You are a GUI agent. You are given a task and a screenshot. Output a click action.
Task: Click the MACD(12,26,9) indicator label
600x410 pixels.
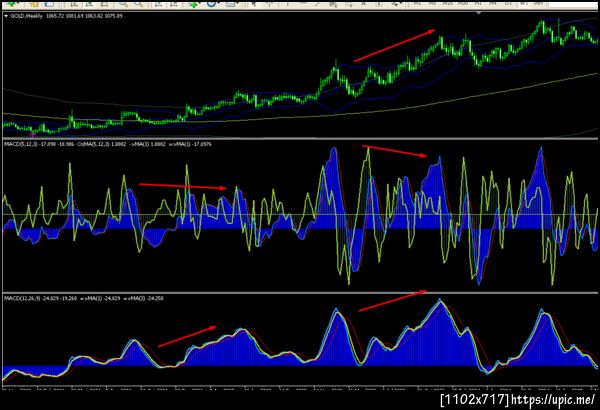point(22,298)
